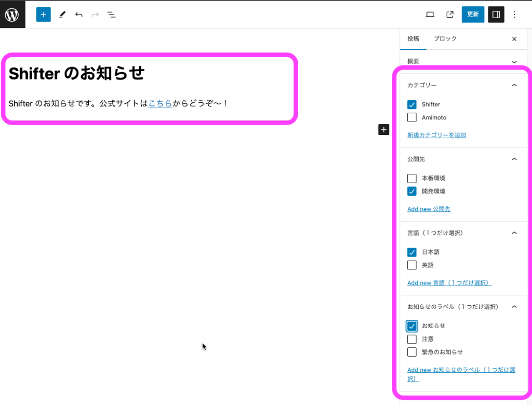Click the 新規カテゴリーを追加 link
This screenshot has width=532, height=405.
tap(436, 135)
